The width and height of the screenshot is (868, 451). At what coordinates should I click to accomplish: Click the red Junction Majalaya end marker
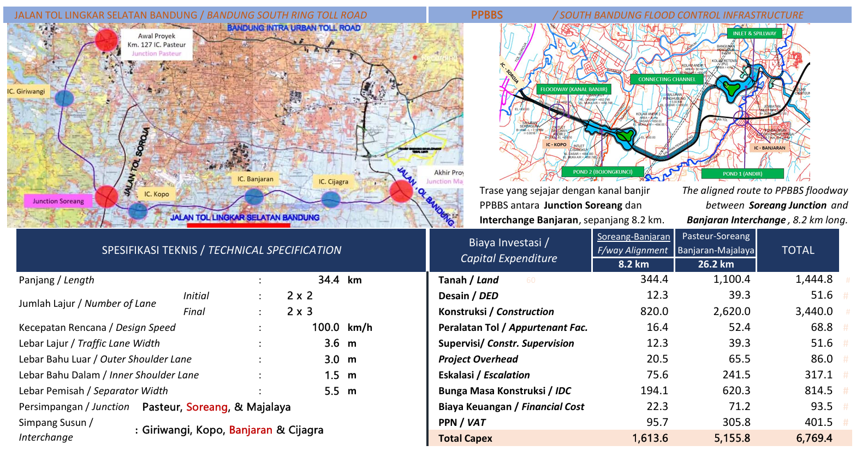(401, 191)
